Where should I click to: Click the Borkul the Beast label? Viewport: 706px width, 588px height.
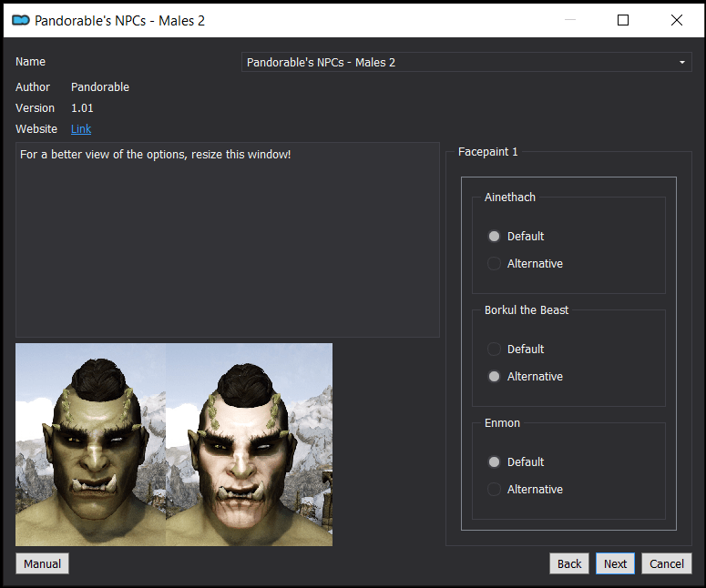(x=527, y=310)
